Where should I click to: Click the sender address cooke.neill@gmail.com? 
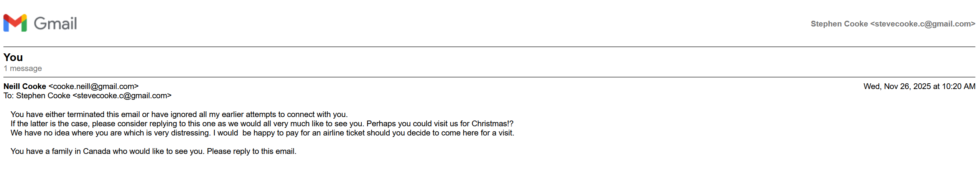(94, 86)
